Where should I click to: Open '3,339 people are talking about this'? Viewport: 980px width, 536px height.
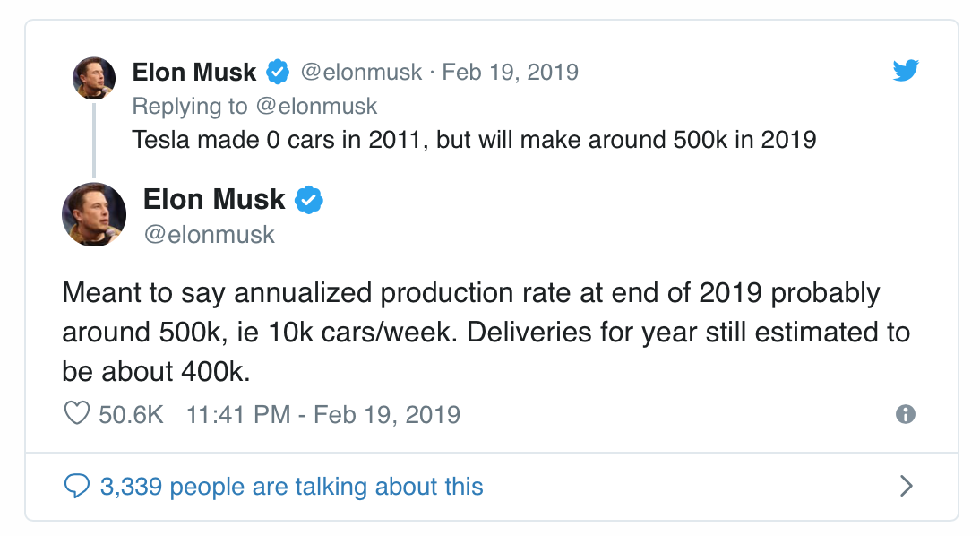pyautogui.click(x=292, y=487)
